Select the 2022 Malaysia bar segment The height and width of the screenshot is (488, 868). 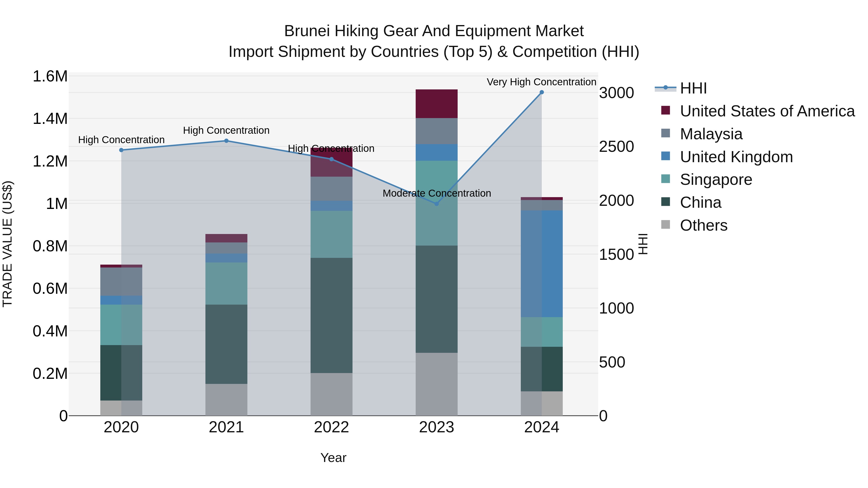[x=332, y=189]
